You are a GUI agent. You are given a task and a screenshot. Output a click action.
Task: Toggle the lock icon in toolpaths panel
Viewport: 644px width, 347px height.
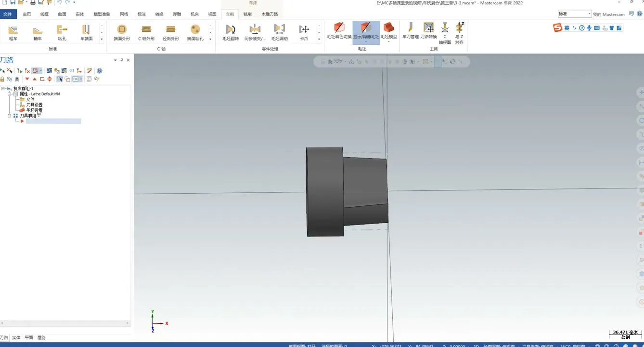(x=2, y=79)
